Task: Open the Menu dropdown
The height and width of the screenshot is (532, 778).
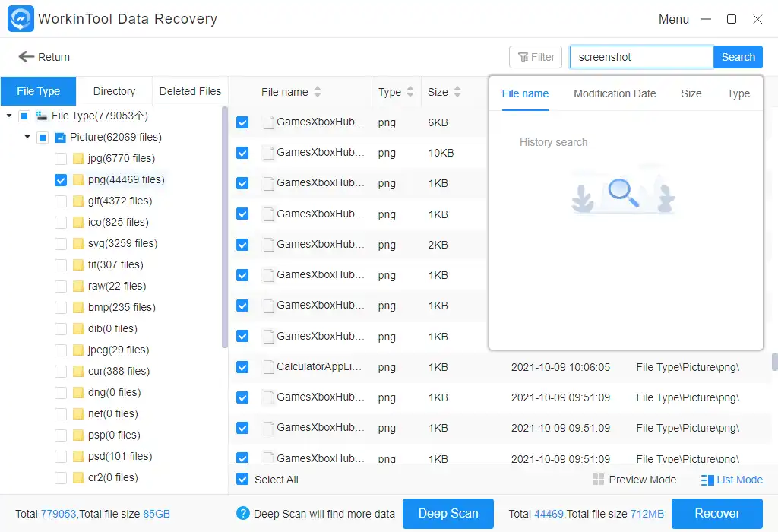Action: coord(673,19)
